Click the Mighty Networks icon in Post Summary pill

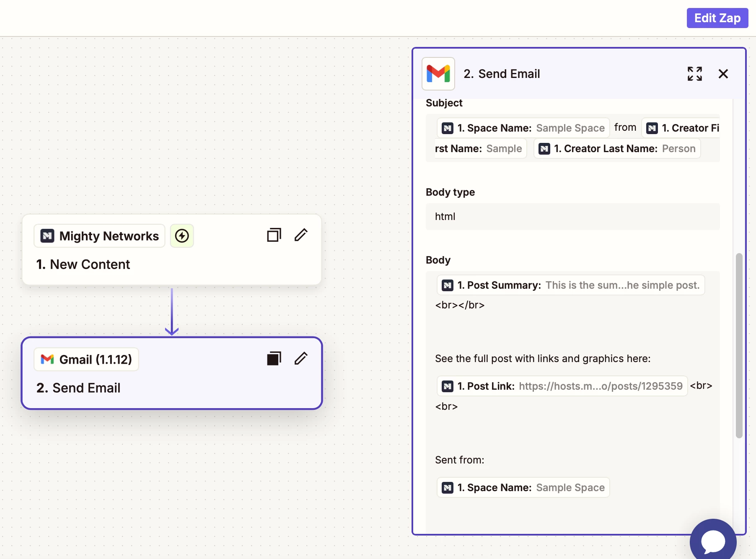(x=448, y=285)
